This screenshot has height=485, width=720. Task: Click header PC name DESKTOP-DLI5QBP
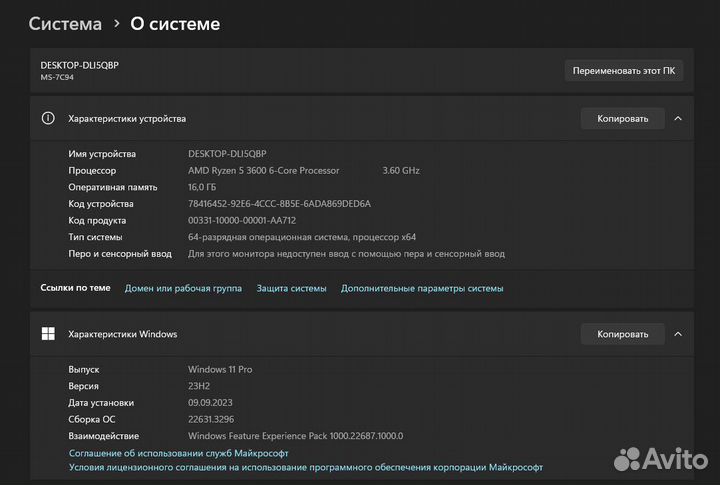pos(79,65)
